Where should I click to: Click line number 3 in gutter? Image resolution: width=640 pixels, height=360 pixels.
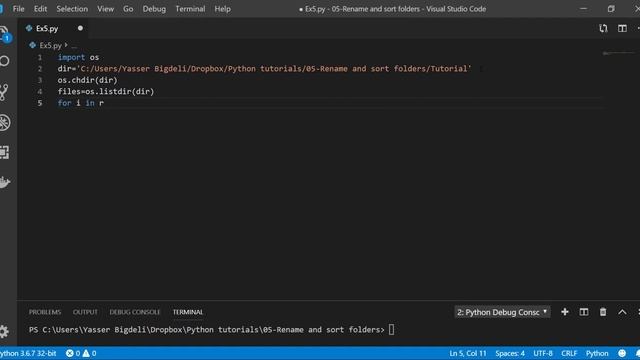point(40,80)
